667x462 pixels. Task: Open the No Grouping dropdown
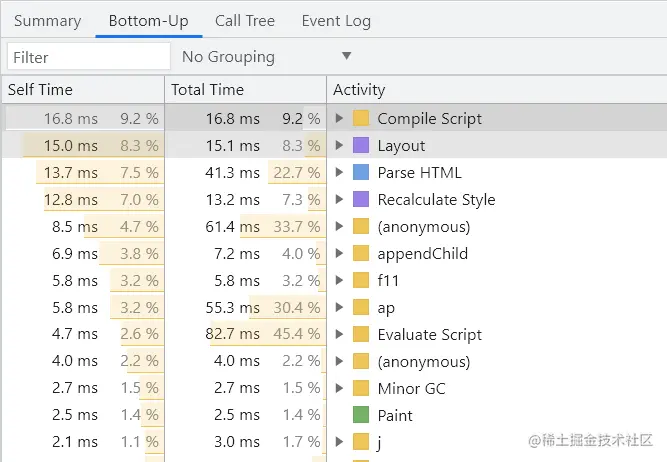(267, 57)
